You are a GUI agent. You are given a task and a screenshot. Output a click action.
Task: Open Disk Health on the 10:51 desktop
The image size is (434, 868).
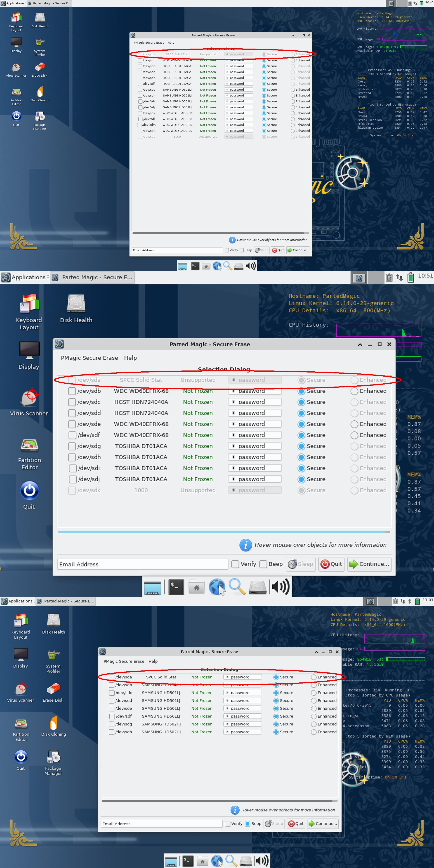click(76, 304)
